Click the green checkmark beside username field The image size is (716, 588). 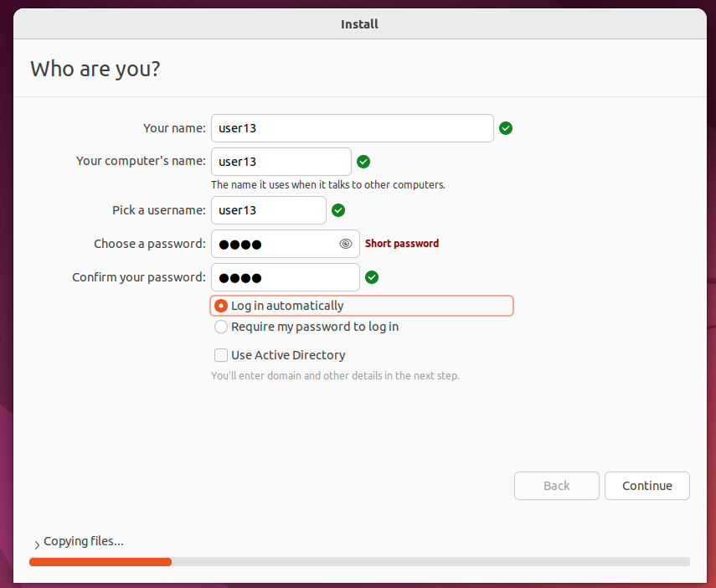click(x=338, y=210)
